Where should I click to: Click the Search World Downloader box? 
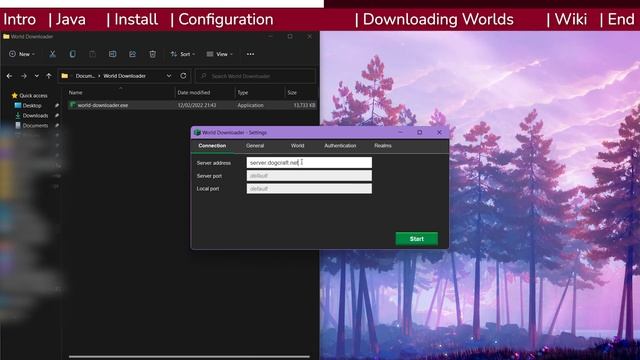[x=256, y=76]
